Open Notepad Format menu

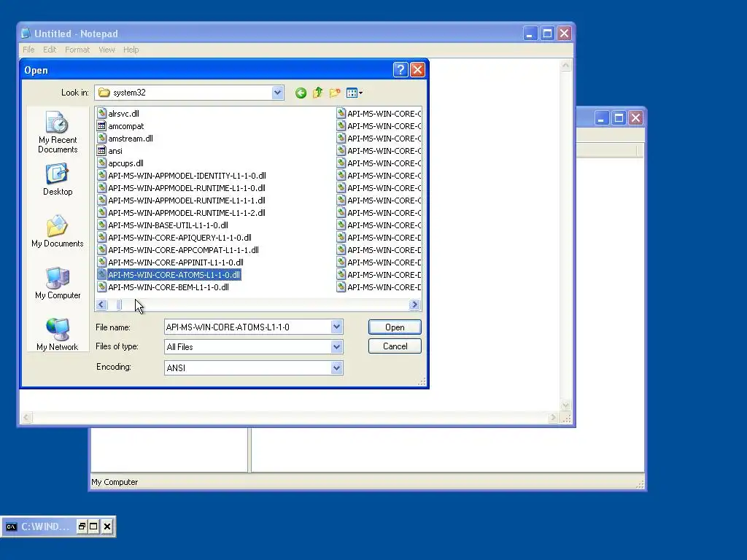point(77,50)
